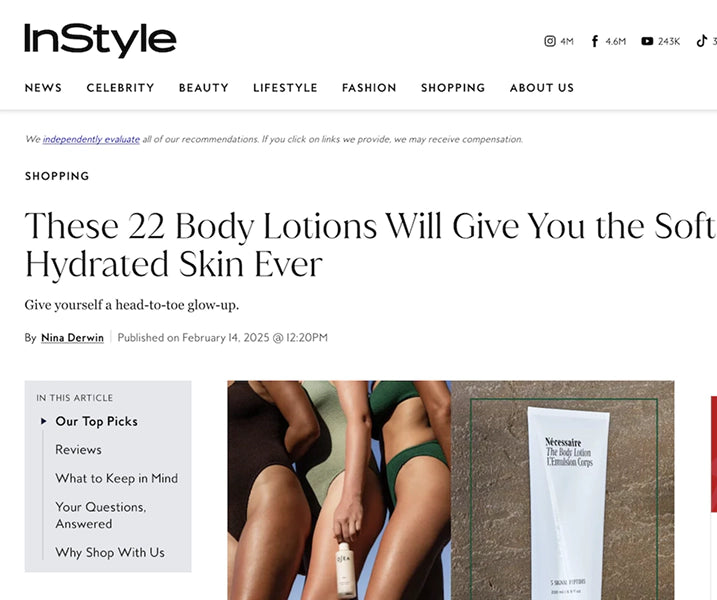Open the About Us menu
Image resolution: width=717 pixels, height=600 pixels.
tap(542, 88)
